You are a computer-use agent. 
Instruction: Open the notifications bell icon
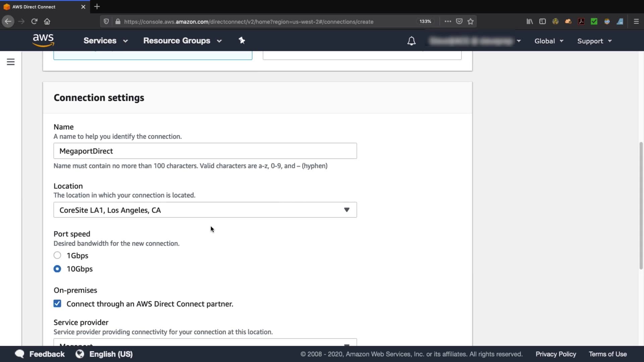(411, 41)
